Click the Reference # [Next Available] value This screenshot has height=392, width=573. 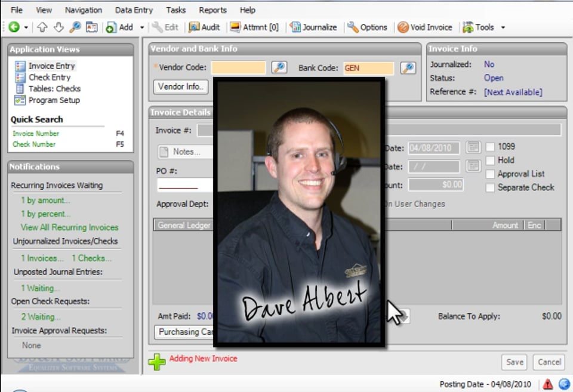point(513,92)
